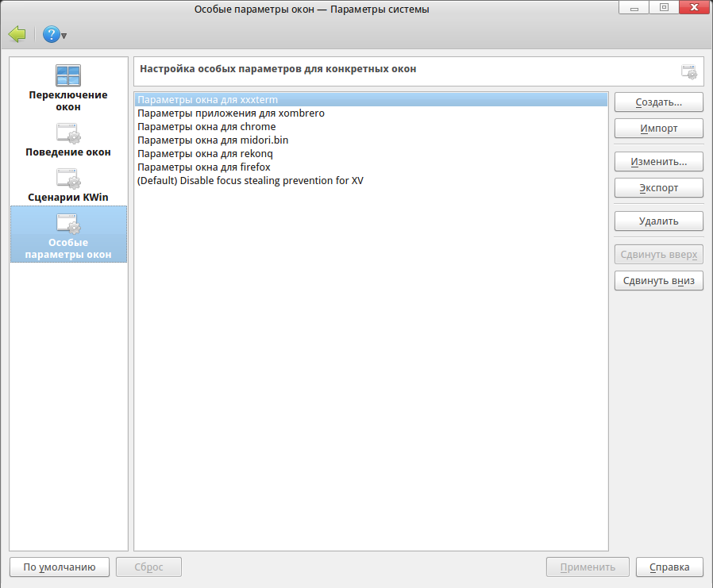Click the Сдвинуть вверх button
The image size is (713, 588).
pyautogui.click(x=658, y=255)
